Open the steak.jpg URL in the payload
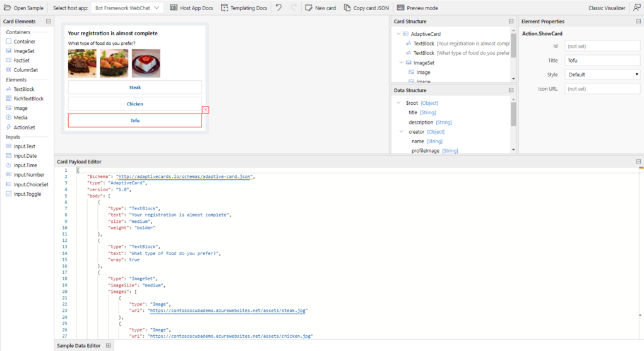644x351 pixels. 228,311
